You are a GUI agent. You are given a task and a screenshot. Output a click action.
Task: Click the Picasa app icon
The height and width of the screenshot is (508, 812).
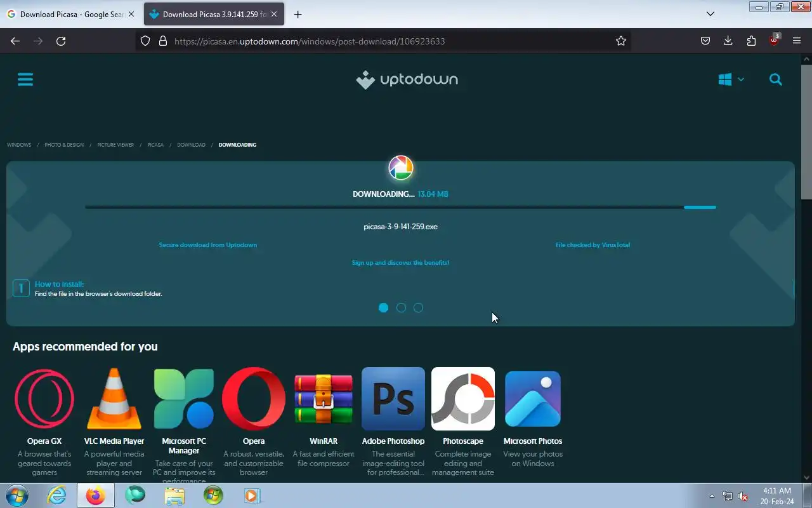(x=401, y=168)
